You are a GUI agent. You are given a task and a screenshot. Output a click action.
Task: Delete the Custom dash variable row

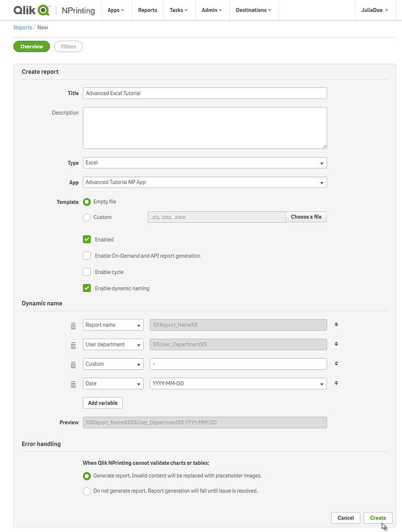[73, 365]
